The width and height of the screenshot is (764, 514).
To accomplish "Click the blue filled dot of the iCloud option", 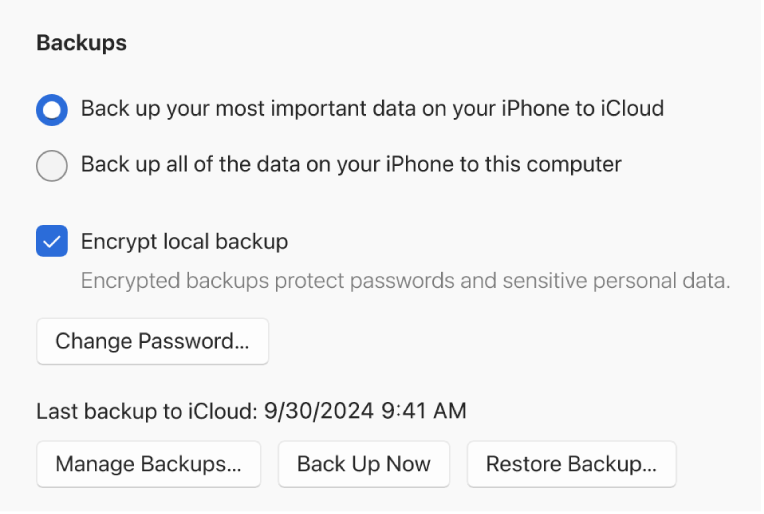I will pos(51,109).
